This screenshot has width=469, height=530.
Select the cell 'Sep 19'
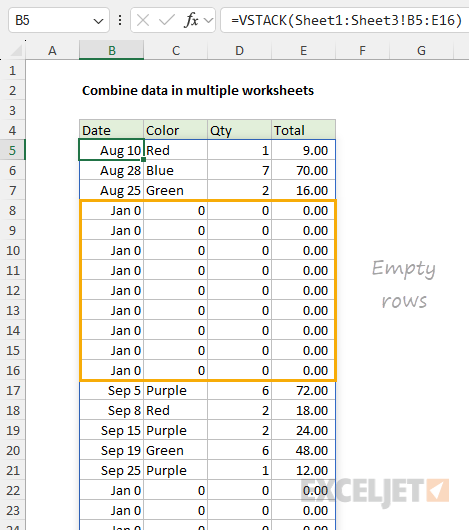click(112, 450)
